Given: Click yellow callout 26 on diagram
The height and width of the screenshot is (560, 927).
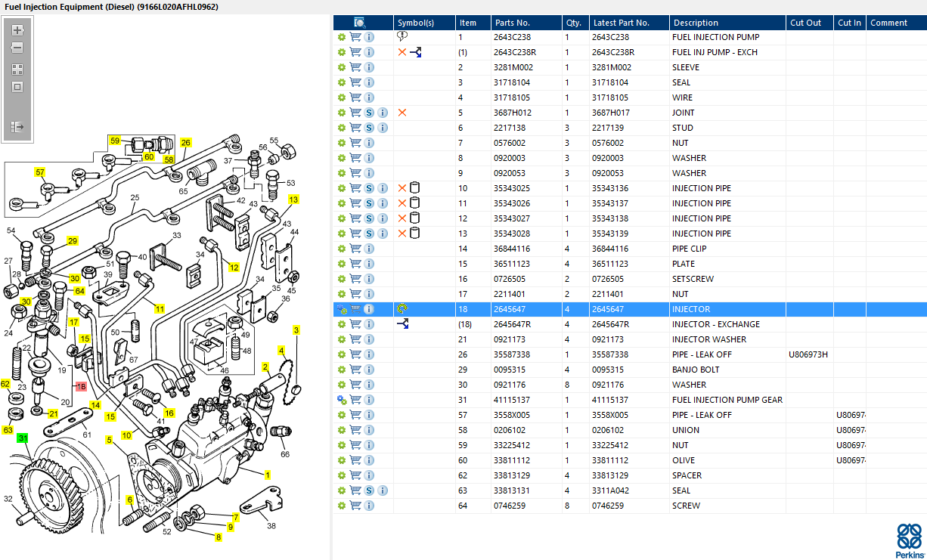Looking at the screenshot, I should [x=186, y=142].
